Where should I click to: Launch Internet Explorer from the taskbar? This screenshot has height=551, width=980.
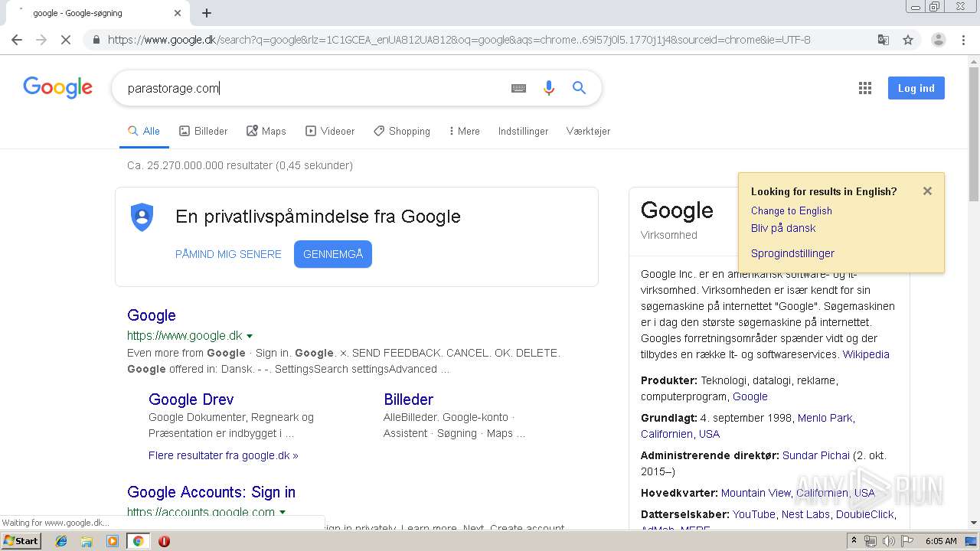click(x=61, y=541)
